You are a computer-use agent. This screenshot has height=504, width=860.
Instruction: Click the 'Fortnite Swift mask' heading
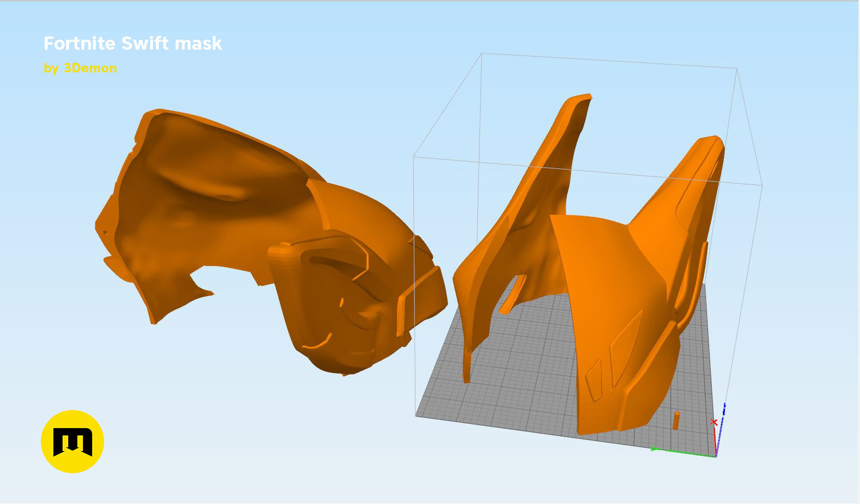(133, 44)
